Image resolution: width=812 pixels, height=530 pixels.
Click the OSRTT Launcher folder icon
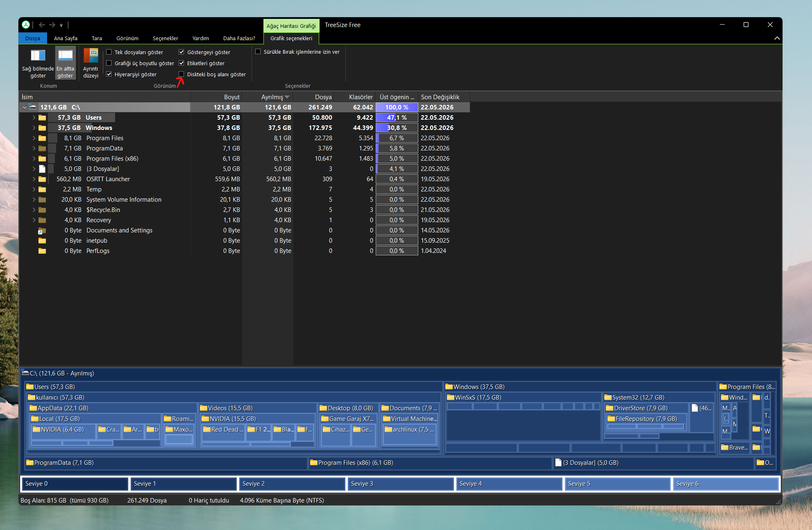42,179
